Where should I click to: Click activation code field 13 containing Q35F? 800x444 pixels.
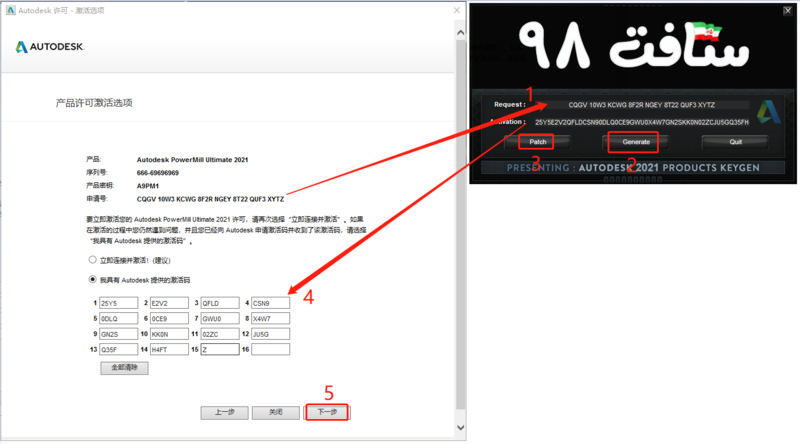tap(118, 349)
